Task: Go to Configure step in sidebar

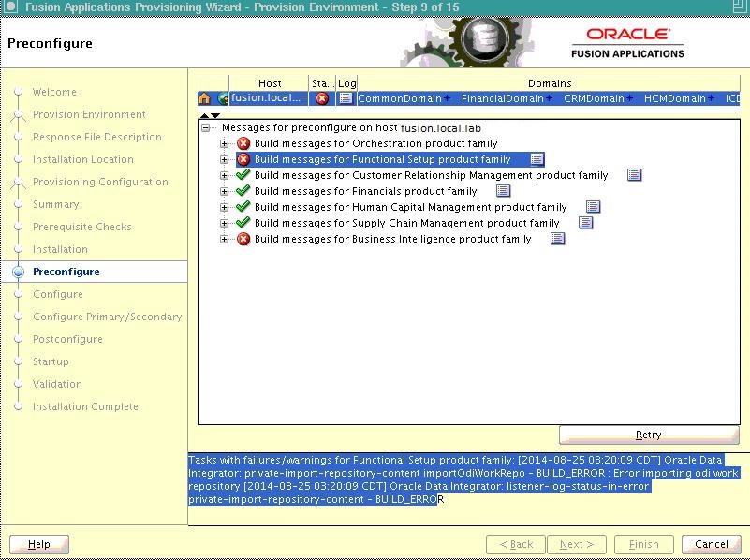Action: (x=58, y=294)
